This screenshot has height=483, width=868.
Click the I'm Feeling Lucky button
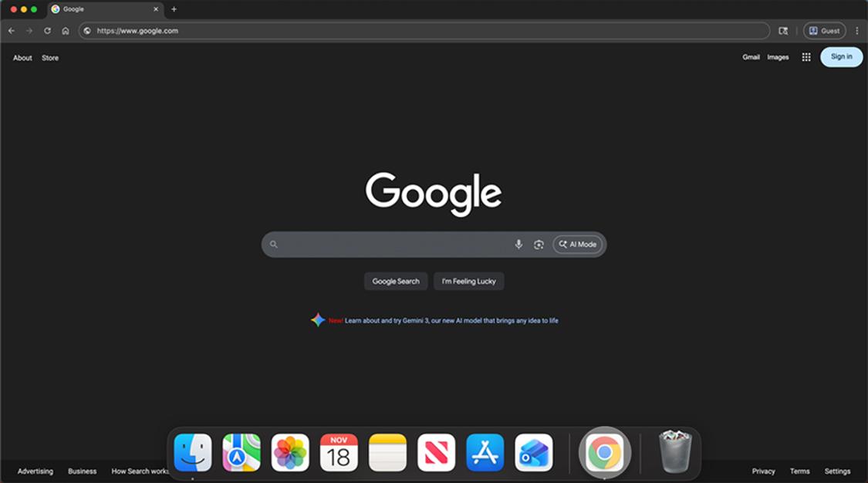[x=468, y=281]
